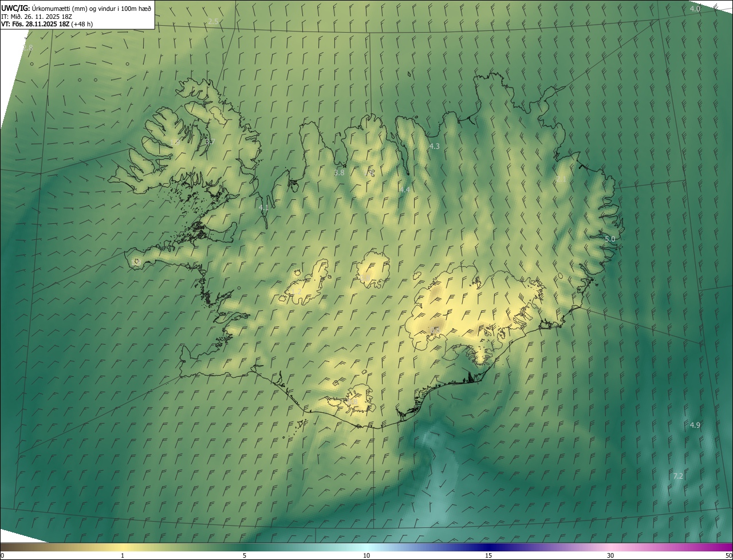Click the '50' tick on the colour scale
The width and height of the screenshot is (733, 560).
[x=728, y=555]
